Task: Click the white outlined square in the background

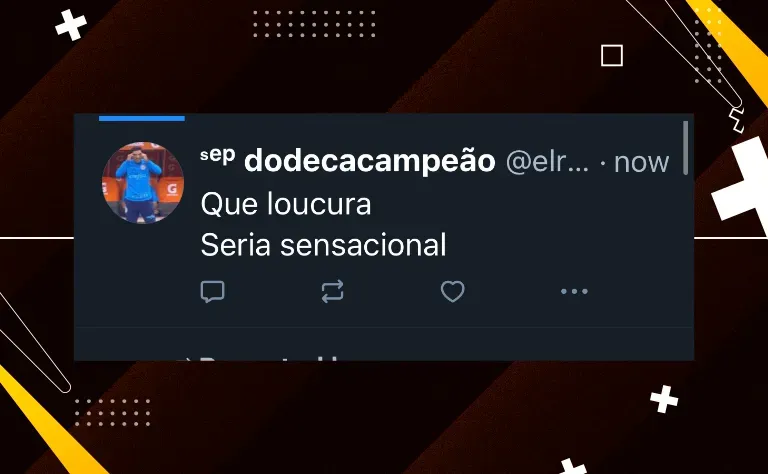Action: tap(612, 55)
